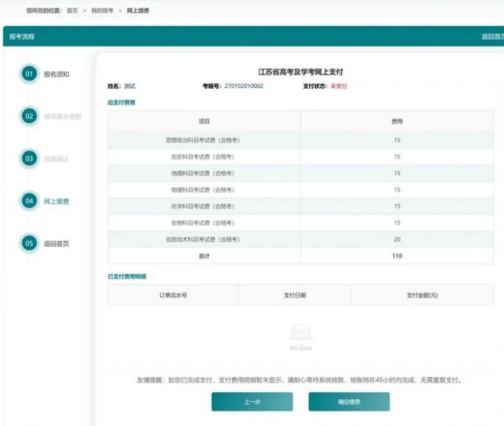
Task: Click 费用 column header
Action: (398, 121)
